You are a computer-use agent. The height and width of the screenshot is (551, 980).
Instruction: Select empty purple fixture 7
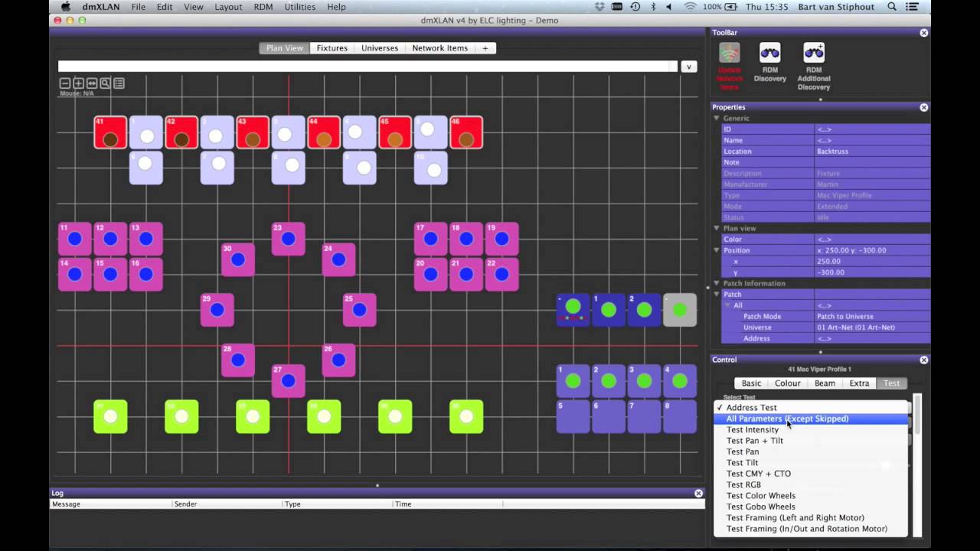point(645,416)
